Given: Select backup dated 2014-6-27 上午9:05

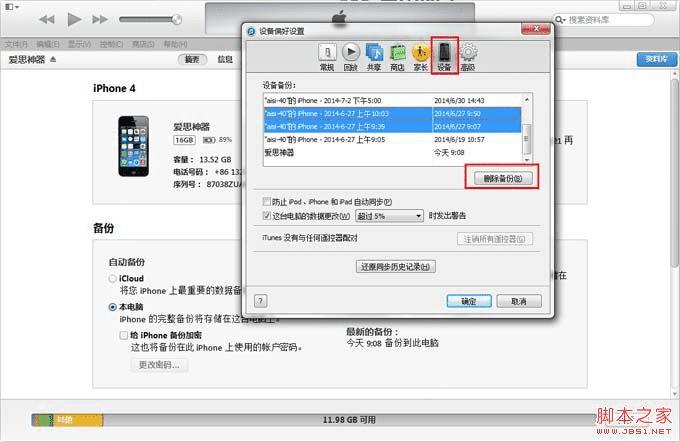Looking at the screenshot, I should pyautogui.click(x=392, y=140).
